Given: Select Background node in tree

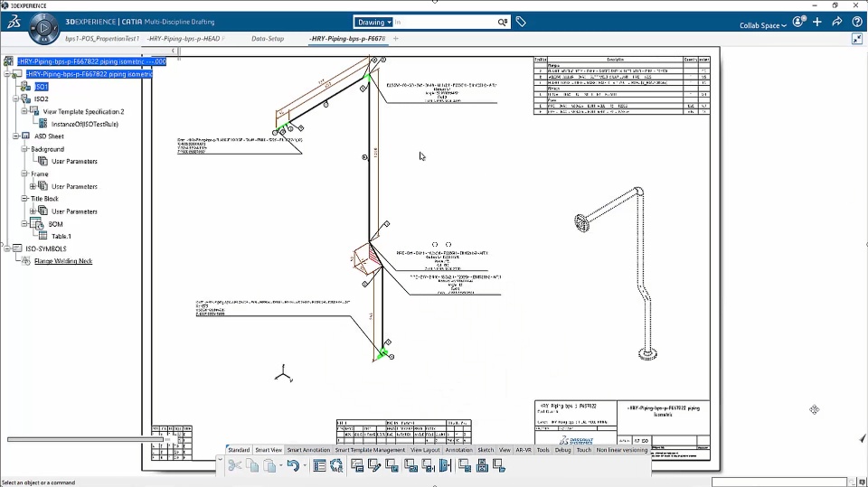Looking at the screenshot, I should tap(47, 149).
